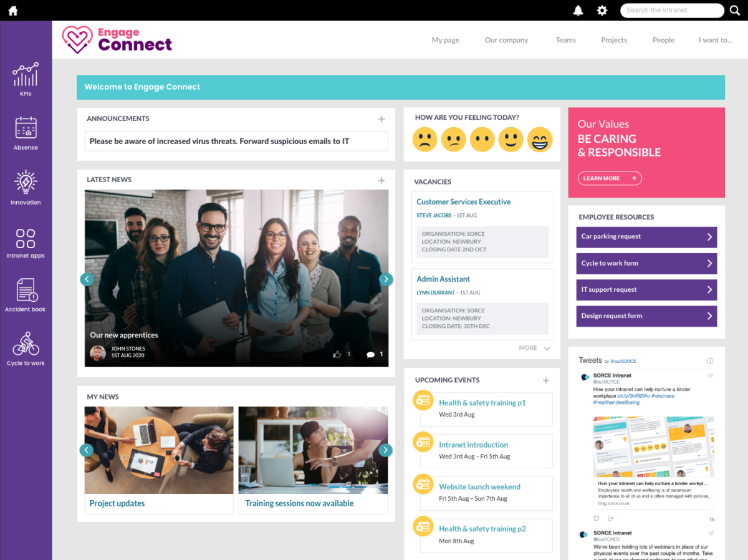Select the Absence sidebar icon
Image resolution: width=748 pixels, height=560 pixels.
coord(26,131)
